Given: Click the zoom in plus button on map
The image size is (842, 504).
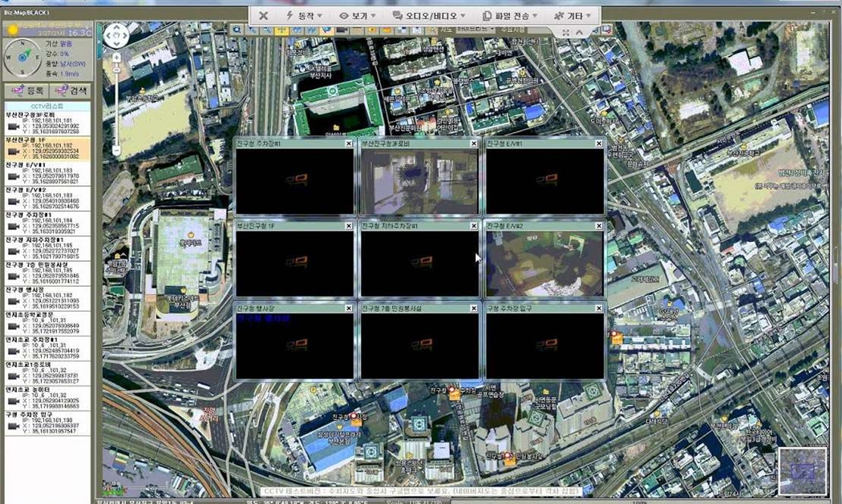Looking at the screenshot, I should click(117, 58).
